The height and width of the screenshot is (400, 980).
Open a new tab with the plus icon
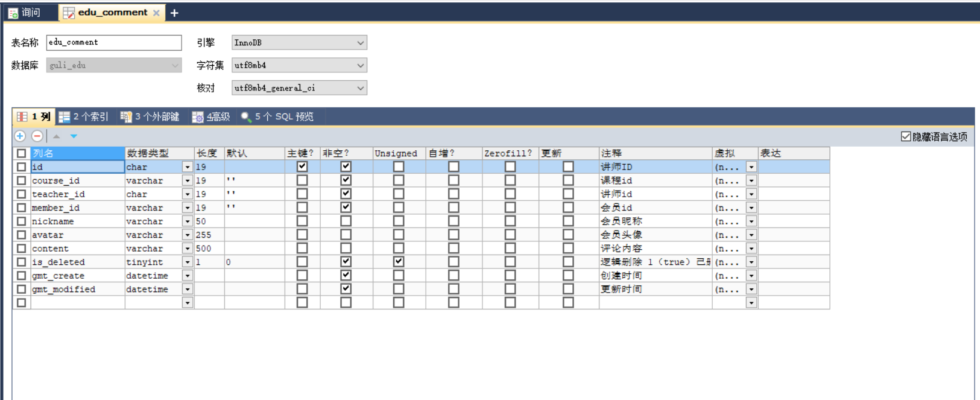coord(174,13)
